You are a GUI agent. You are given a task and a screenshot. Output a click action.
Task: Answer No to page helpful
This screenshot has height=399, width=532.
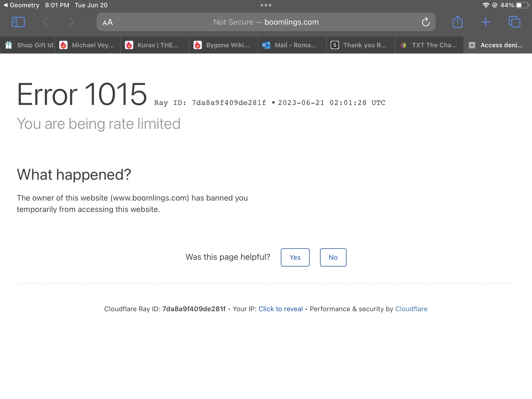pos(333,257)
